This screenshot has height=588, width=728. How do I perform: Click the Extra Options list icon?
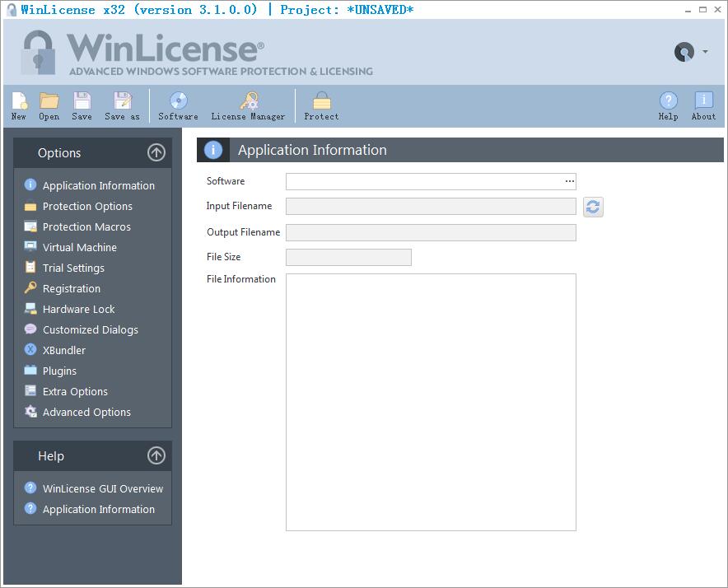(30, 390)
